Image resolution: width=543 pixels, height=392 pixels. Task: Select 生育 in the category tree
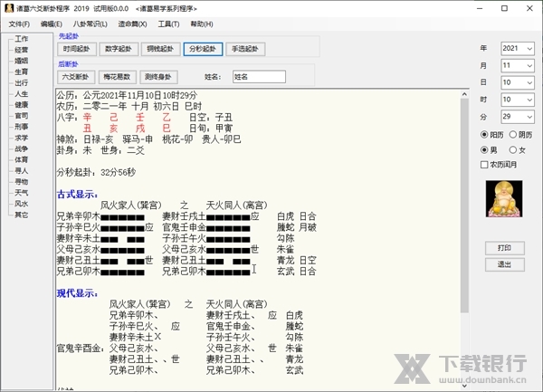[21, 72]
